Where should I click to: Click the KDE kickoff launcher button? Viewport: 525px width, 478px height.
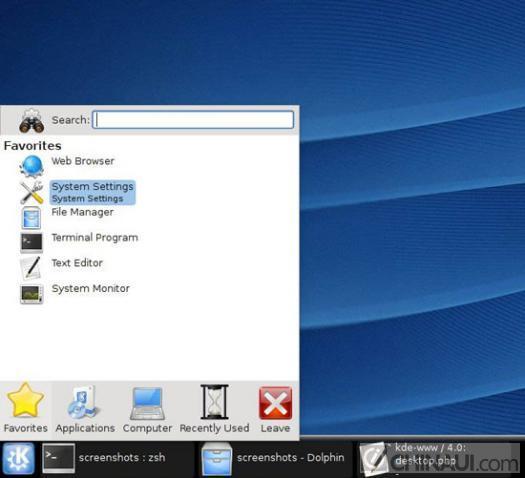(x=18, y=459)
